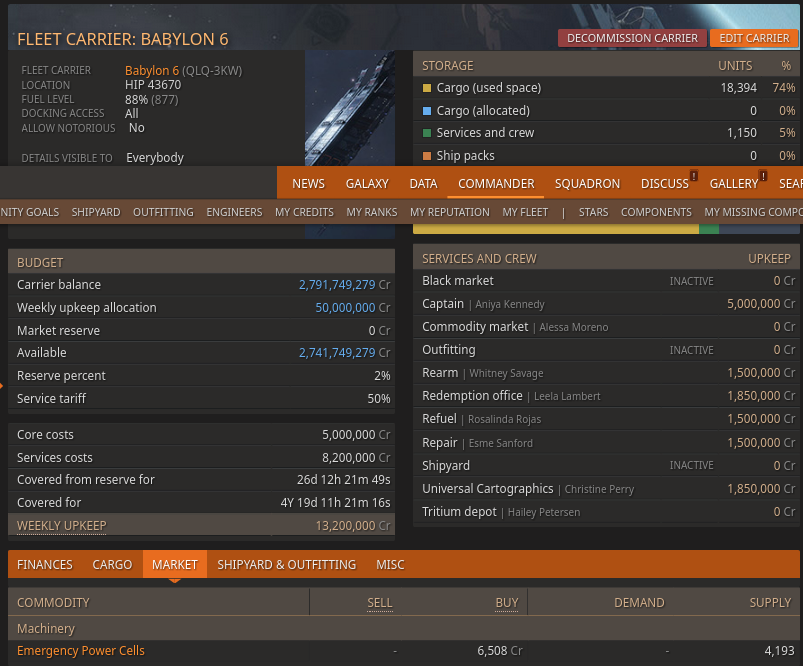Click the Supply column header

click(770, 603)
